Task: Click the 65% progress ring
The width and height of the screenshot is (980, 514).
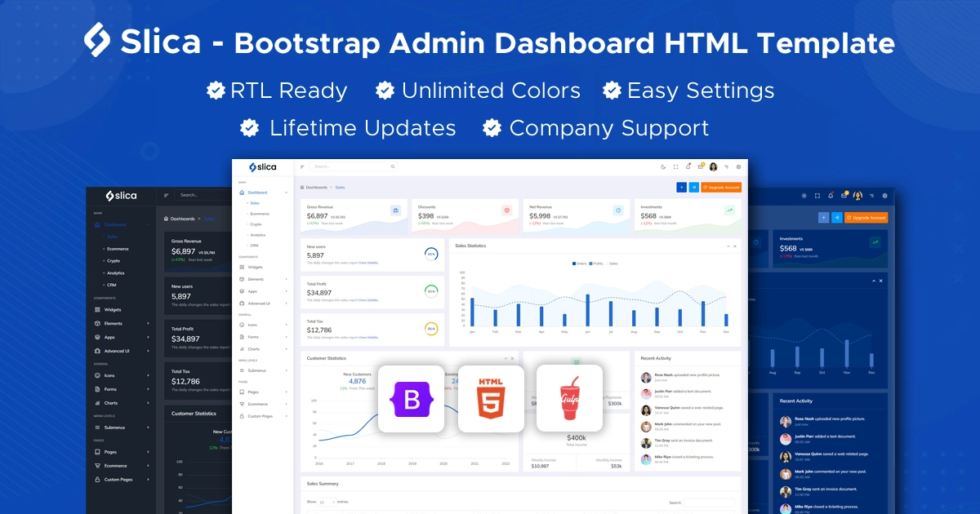Action: pos(431,255)
